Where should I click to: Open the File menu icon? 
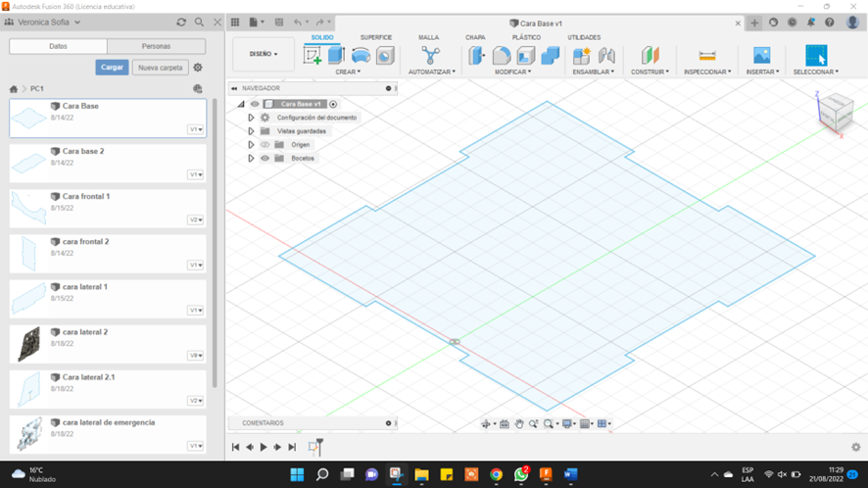click(x=256, y=23)
